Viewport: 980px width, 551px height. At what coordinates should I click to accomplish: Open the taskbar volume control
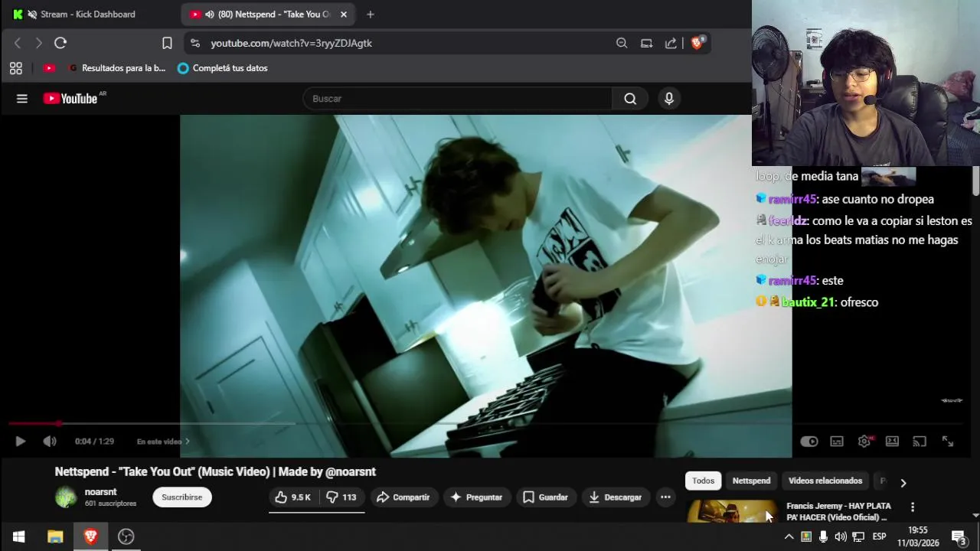tap(841, 536)
